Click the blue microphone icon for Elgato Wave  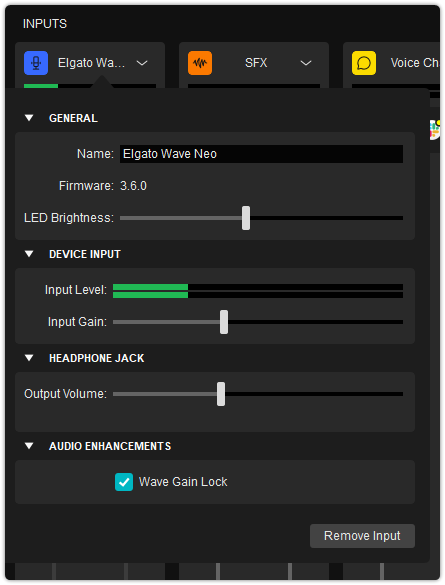[36, 63]
